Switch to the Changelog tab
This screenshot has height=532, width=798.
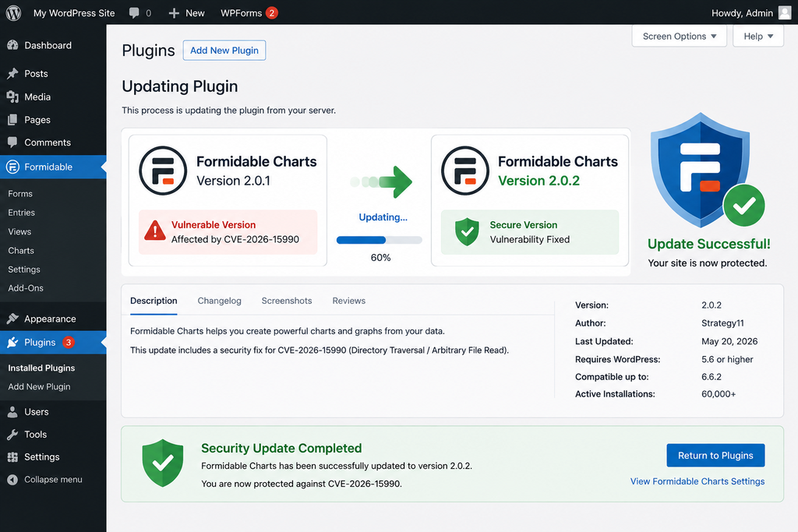click(x=219, y=301)
